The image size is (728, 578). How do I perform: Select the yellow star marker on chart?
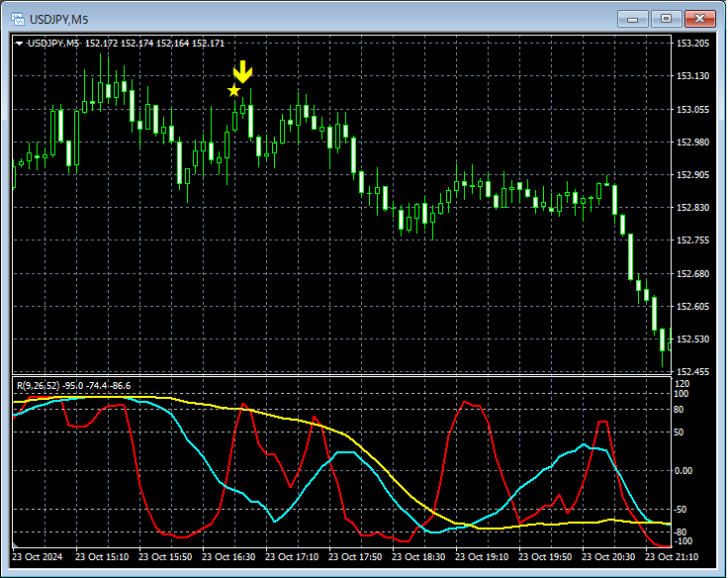coord(234,90)
